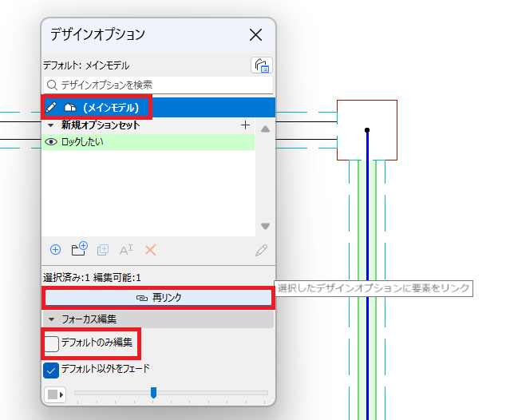Click the デザインオプションを検索 search field

click(x=158, y=85)
